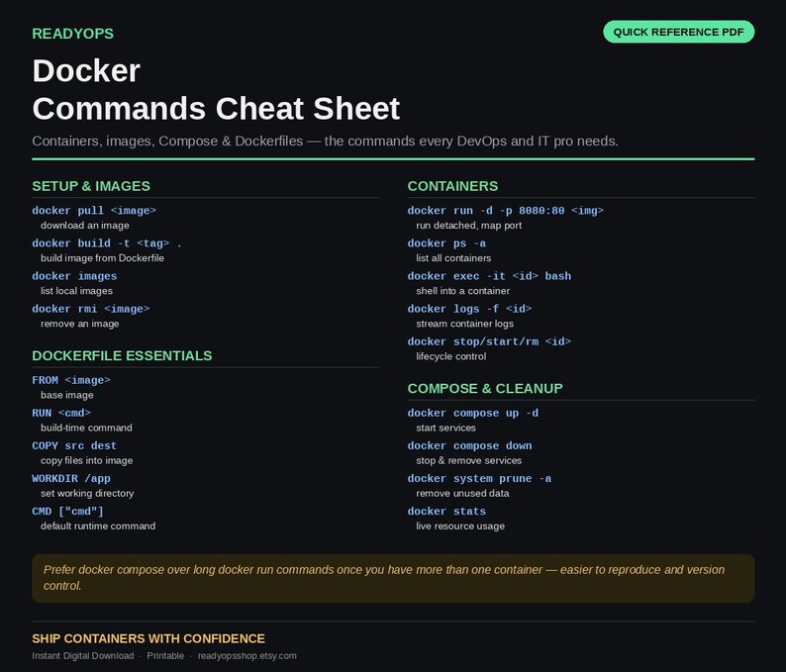
Task: Click 'run detached, map port' description
Action: click(x=468, y=226)
